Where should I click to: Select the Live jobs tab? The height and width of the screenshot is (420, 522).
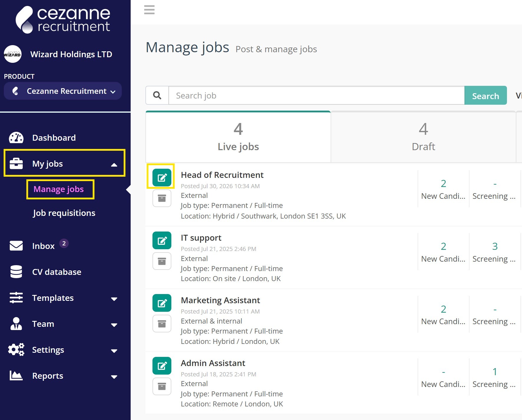pyautogui.click(x=238, y=137)
